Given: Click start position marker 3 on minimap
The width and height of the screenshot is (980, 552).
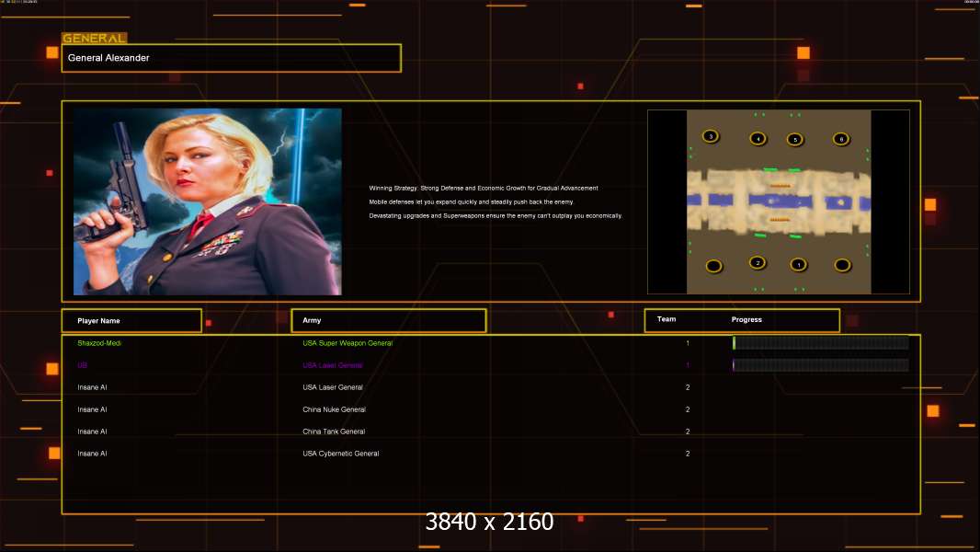Looking at the screenshot, I should (x=711, y=136).
